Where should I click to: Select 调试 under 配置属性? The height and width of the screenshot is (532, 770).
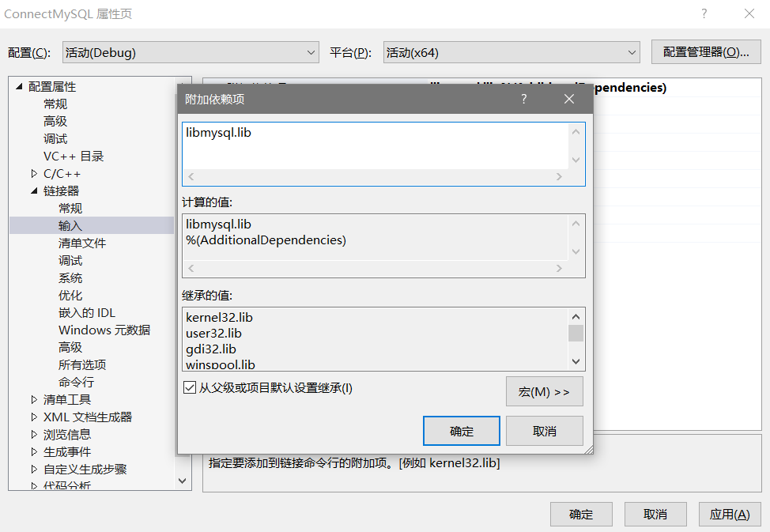point(55,139)
